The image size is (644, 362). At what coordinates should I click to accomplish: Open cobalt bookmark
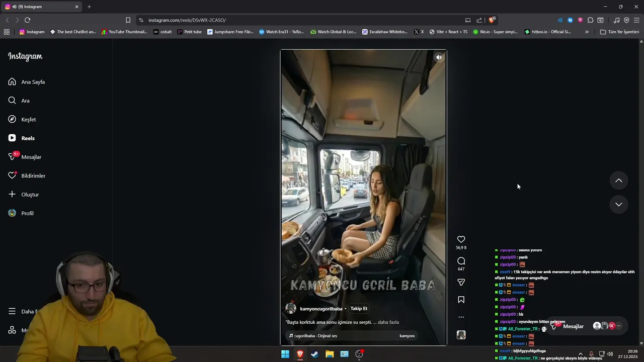pyautogui.click(x=163, y=32)
